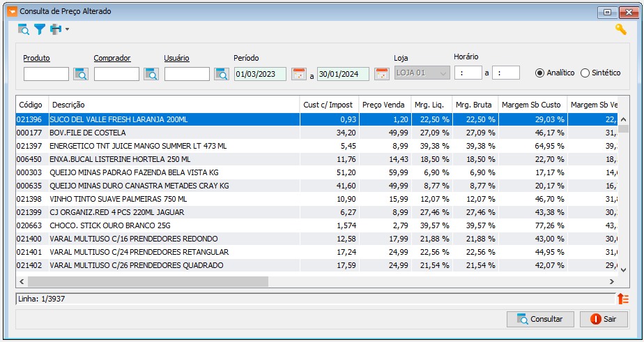This screenshot has width=644, height=342.
Task: Select the Sintético radio option
Action: click(601, 73)
